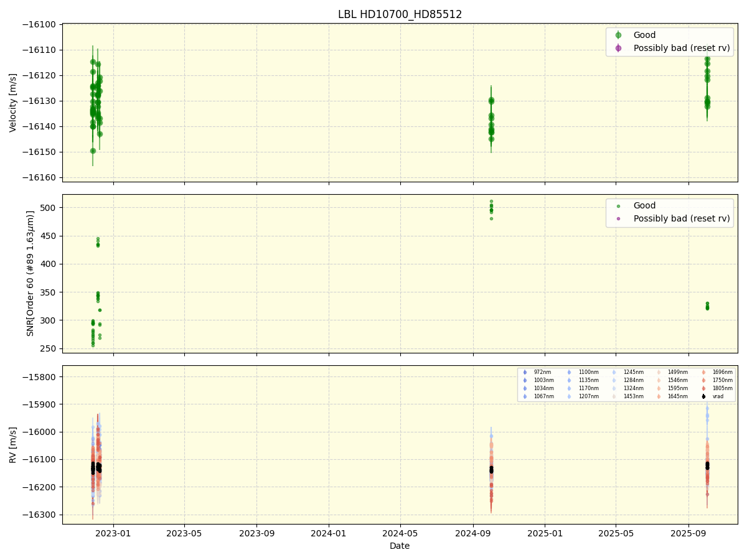Click the 2025-01 date tick label
This screenshot has height=560, width=747.
coord(545,533)
